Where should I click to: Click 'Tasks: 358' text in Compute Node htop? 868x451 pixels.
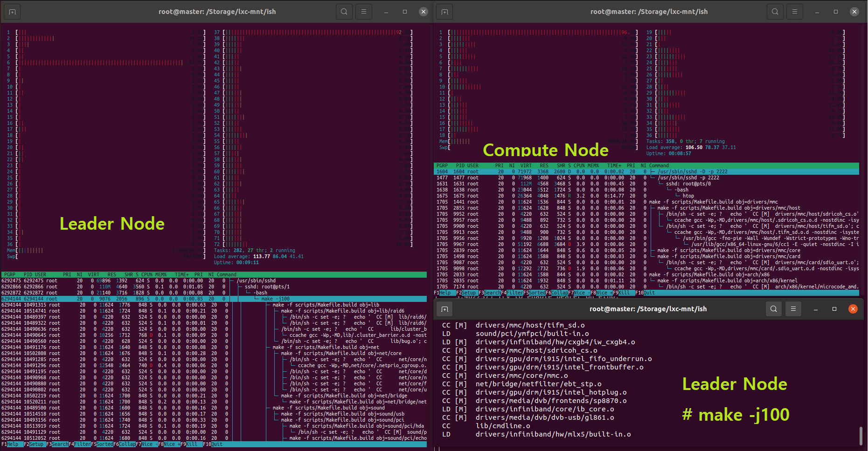(x=660, y=142)
